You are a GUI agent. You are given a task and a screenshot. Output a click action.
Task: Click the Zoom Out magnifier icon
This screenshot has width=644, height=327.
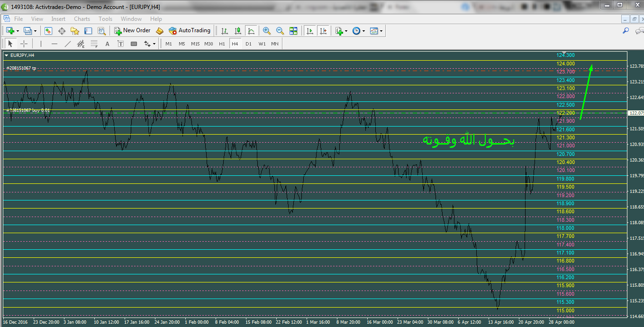tap(280, 31)
